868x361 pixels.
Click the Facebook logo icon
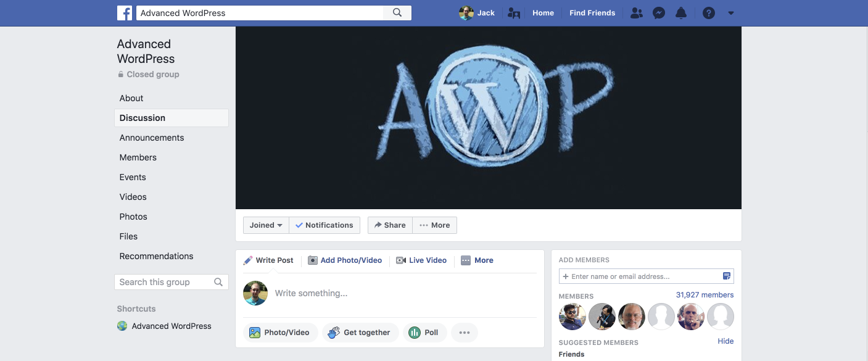point(125,13)
